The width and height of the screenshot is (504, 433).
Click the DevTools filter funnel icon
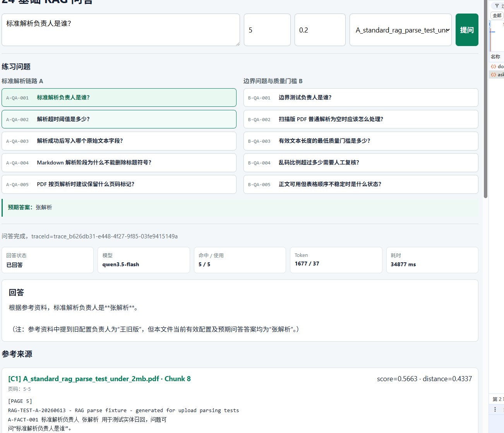pos(497,6)
